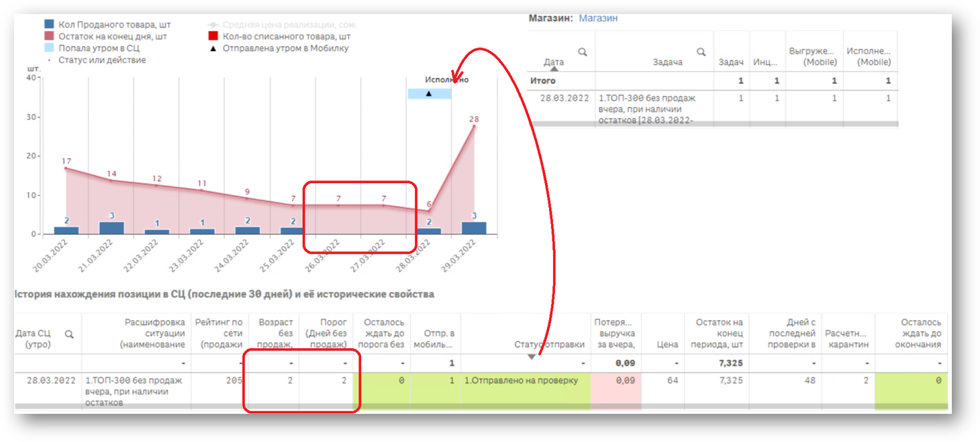Sort by Инц... column header
The width and height of the screenshot is (980, 442).
pos(765,62)
